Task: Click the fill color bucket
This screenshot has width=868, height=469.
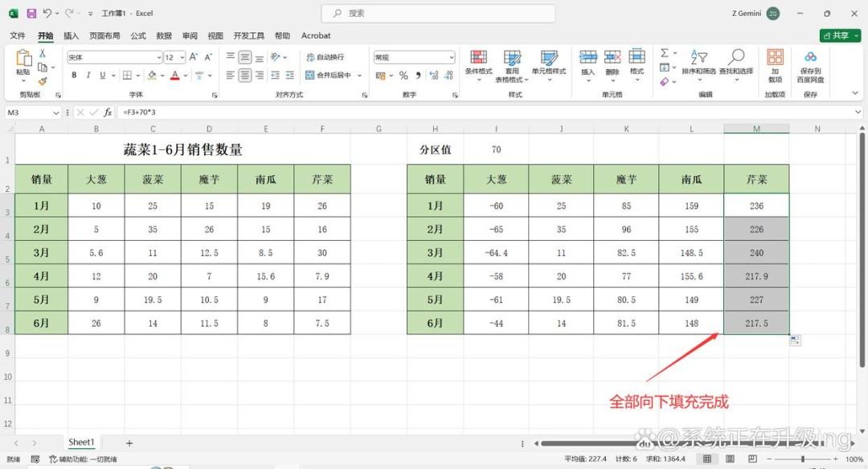Action: click(x=152, y=75)
